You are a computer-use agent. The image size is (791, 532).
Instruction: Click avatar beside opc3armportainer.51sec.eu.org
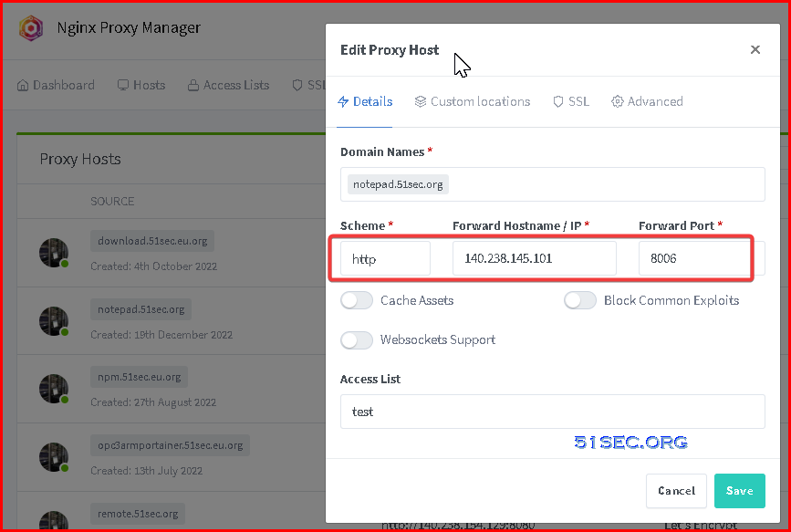54,457
